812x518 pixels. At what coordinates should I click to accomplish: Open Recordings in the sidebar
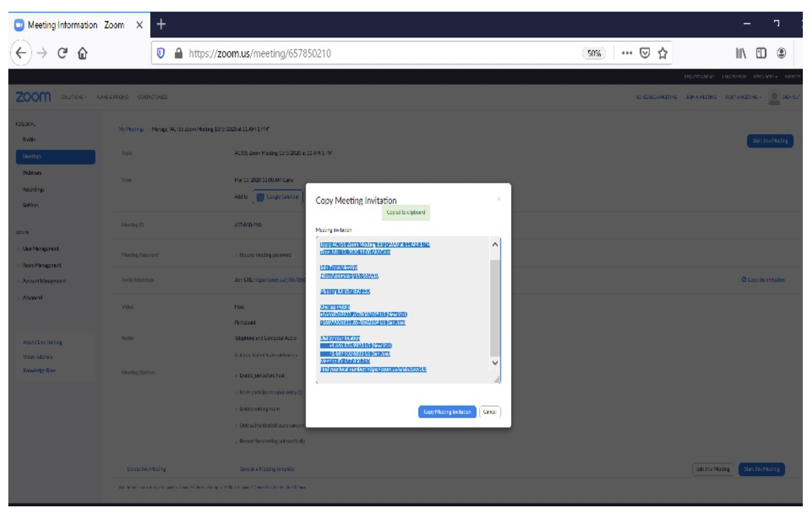coord(33,189)
